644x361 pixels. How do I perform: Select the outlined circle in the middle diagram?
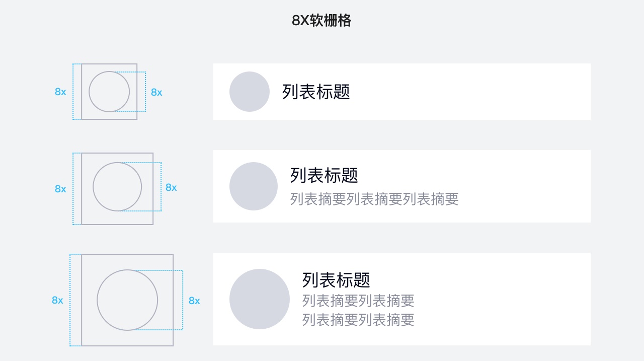point(117,187)
